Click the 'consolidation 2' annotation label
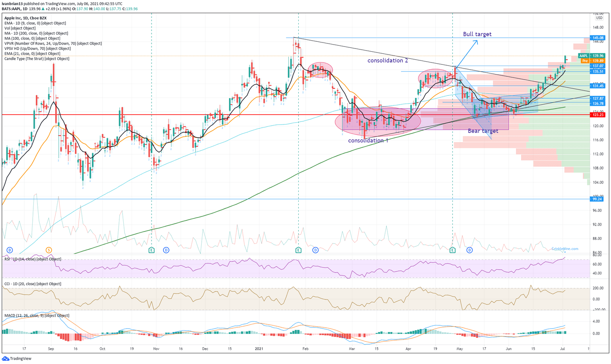Viewport: 611px width, 364px height. click(388, 60)
